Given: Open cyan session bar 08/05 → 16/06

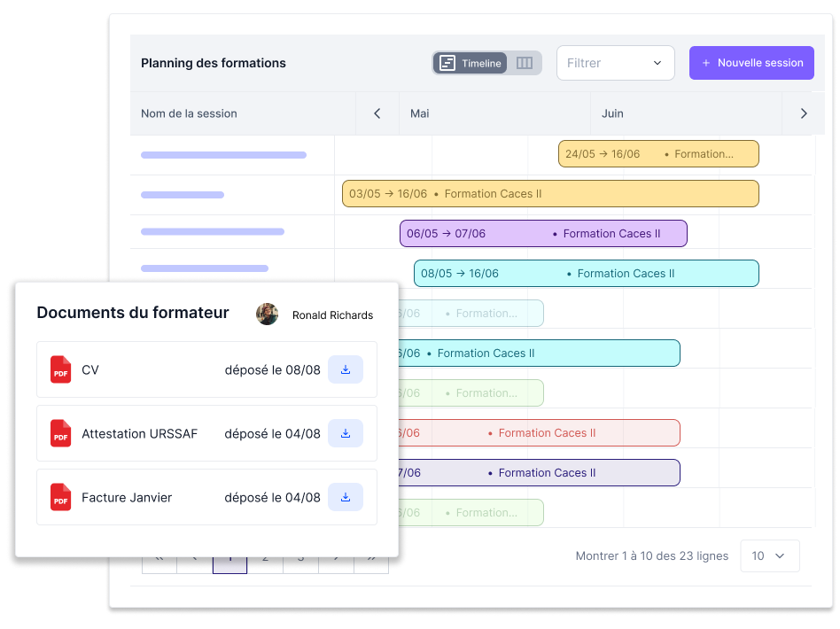Looking at the screenshot, I should pos(586,273).
